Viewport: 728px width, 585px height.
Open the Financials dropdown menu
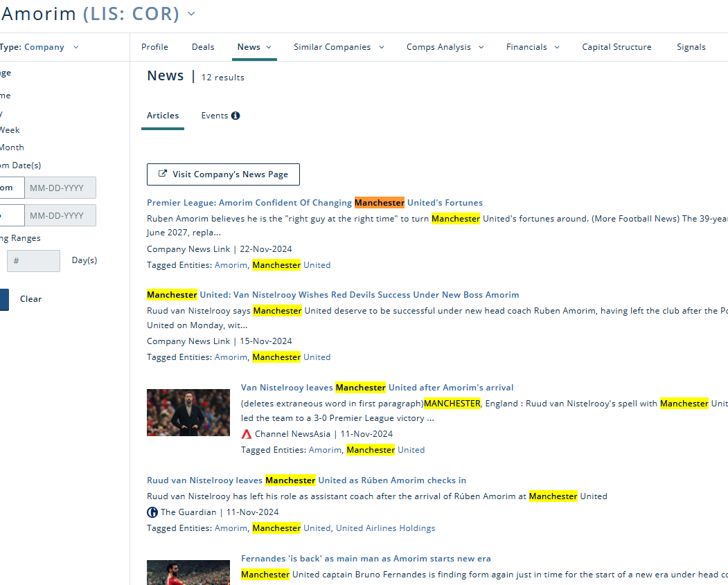click(533, 47)
